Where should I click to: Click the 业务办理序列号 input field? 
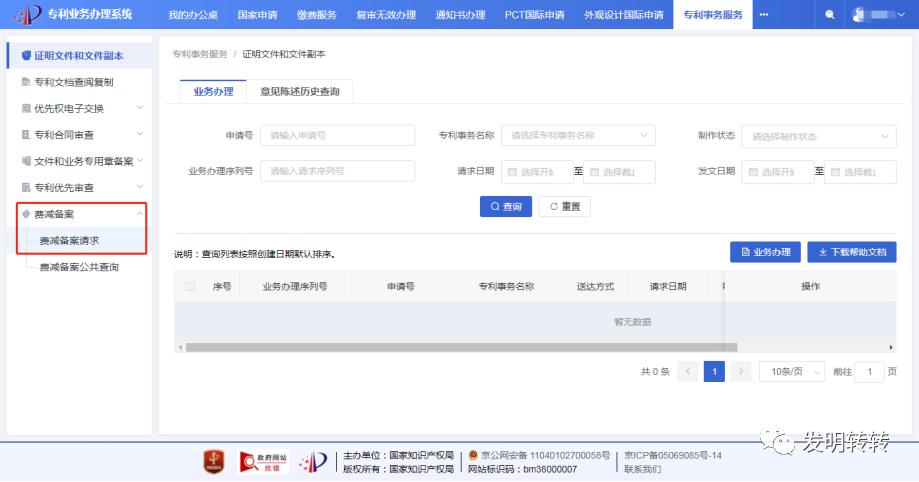coord(338,171)
